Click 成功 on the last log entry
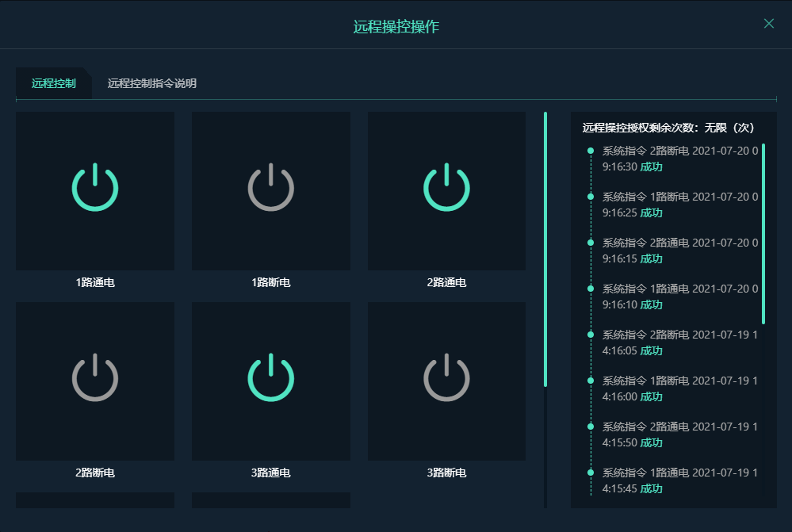Viewport: 792px width, 532px height. coord(649,488)
